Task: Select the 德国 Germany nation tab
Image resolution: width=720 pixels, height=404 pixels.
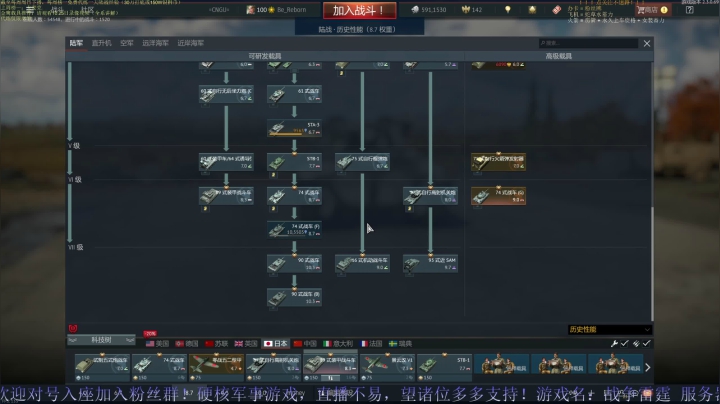Action: [186, 343]
